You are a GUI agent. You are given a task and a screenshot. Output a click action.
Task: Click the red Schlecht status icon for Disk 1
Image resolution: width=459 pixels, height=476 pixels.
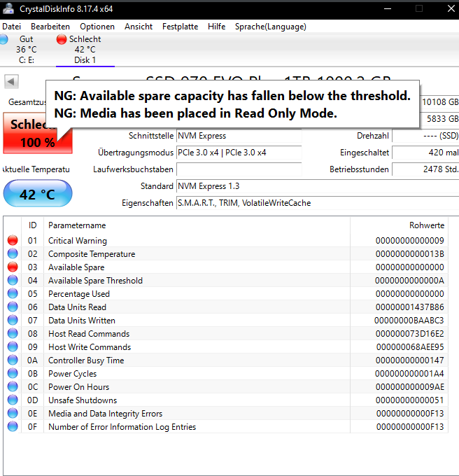(62, 39)
